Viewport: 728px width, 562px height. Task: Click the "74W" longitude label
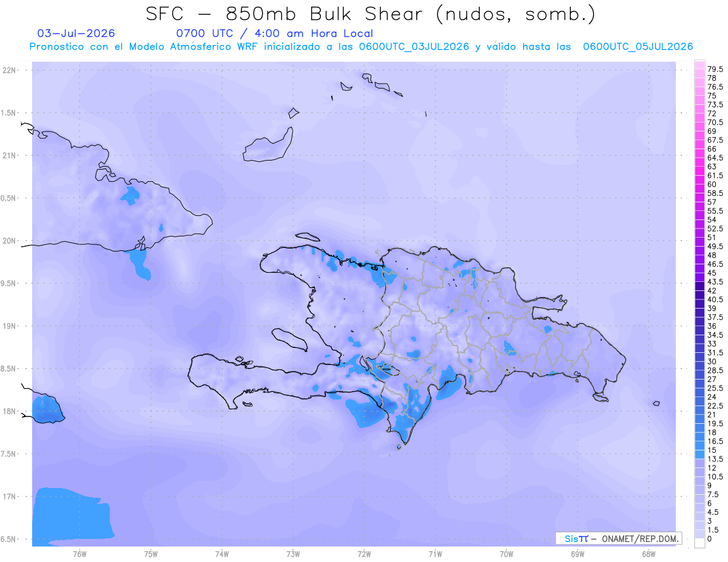click(x=221, y=554)
